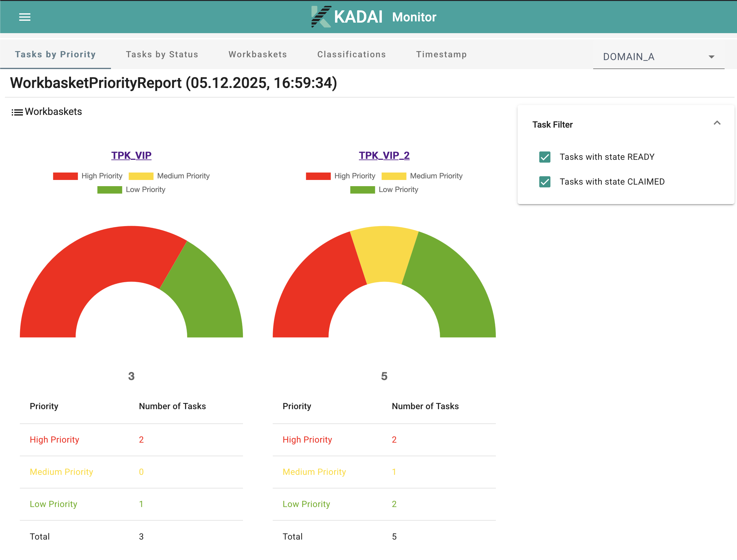737x560 pixels.
Task: Open the hamburger navigation menu
Action: point(25,17)
